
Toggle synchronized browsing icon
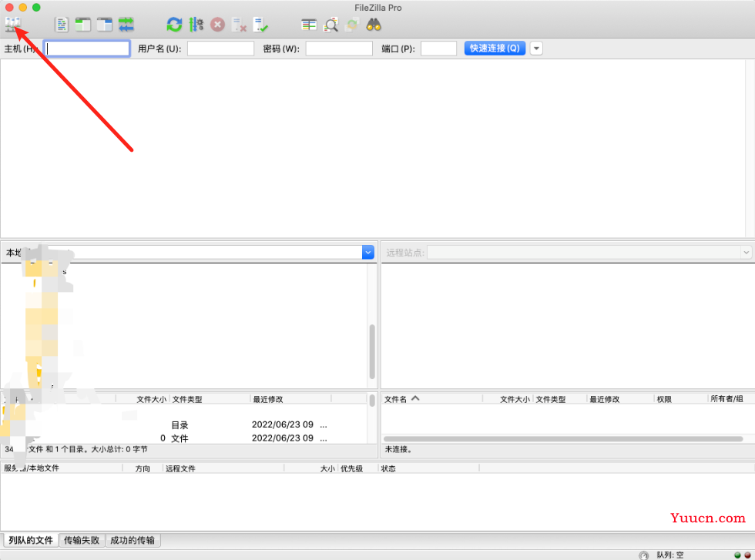(352, 25)
